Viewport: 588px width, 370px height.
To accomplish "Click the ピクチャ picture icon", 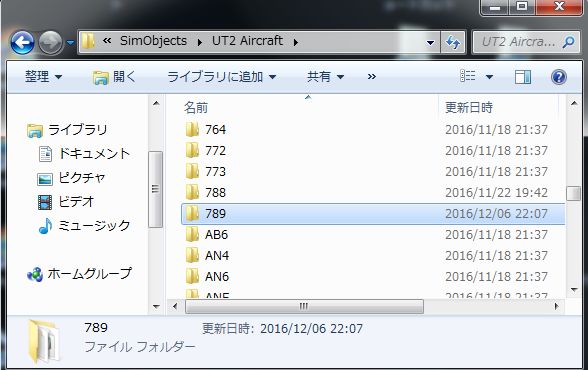I will click(45, 179).
